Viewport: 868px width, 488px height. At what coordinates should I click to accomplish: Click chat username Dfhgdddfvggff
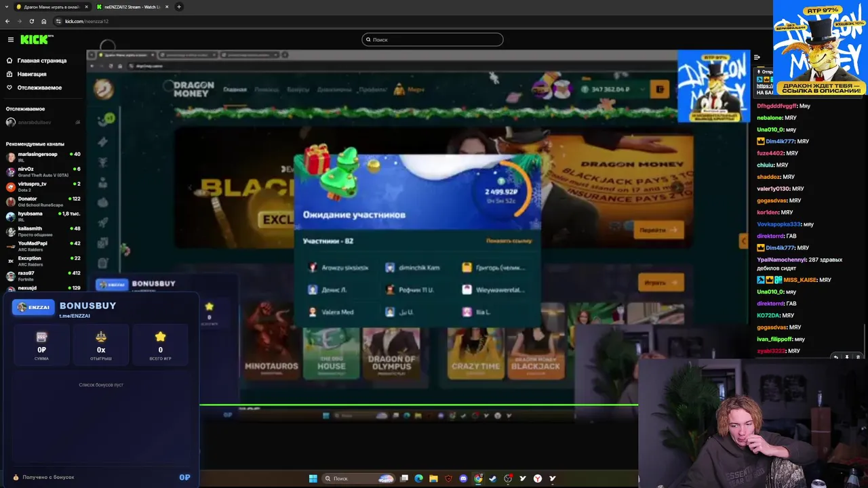click(x=776, y=106)
